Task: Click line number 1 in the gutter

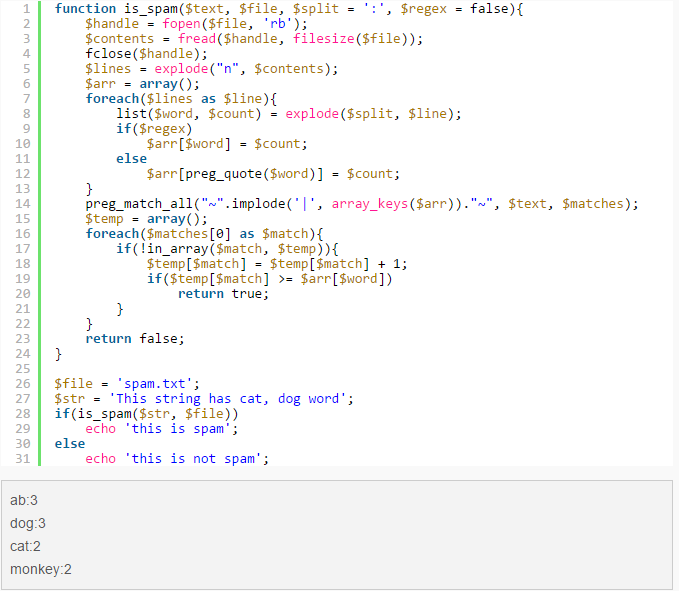Action: 26,9
